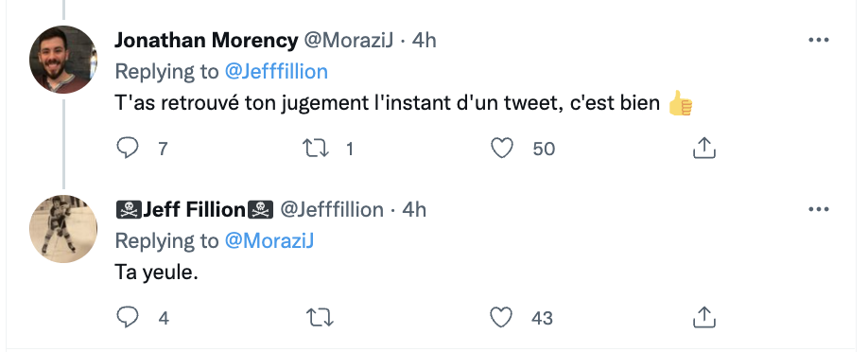This screenshot has width=868, height=352.
Task: Open more options on Jonathan Morency's tweet
Action: tap(818, 40)
